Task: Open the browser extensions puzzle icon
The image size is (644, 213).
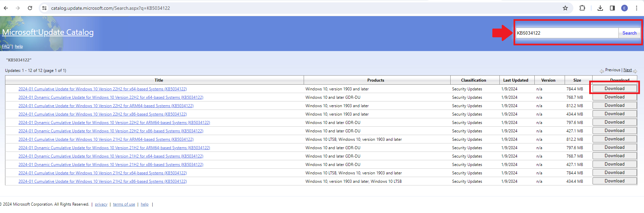Action: pos(582,8)
